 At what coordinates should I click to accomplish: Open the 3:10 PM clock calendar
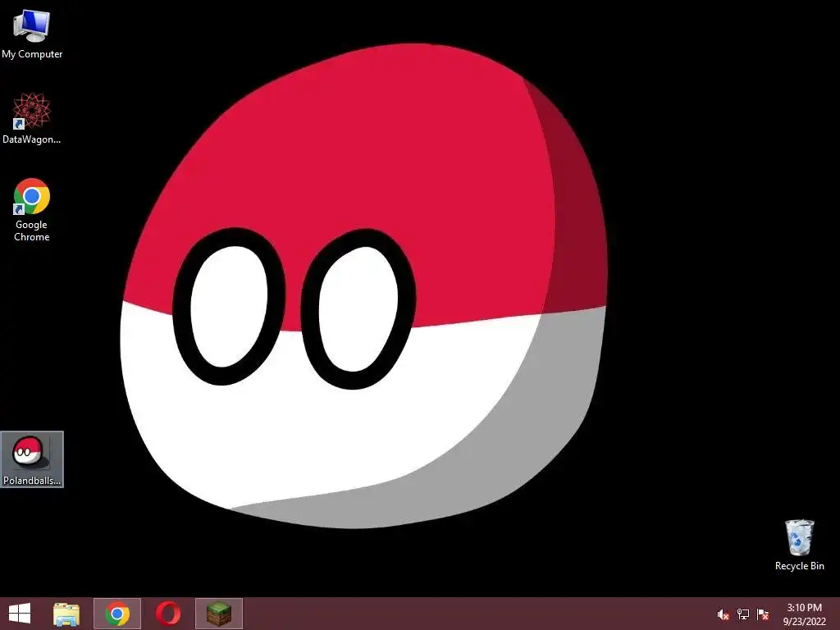804,614
